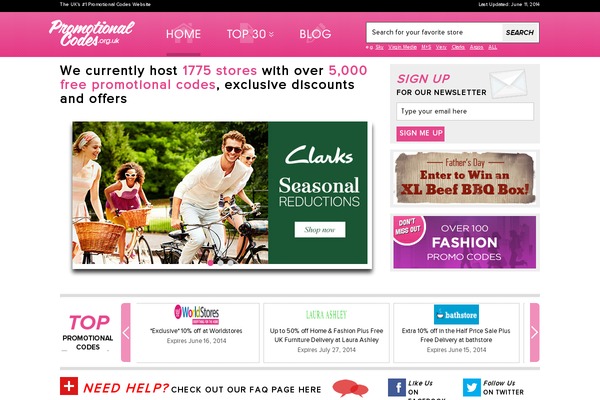
Task: Open the BLOG menu item
Action: tap(315, 34)
